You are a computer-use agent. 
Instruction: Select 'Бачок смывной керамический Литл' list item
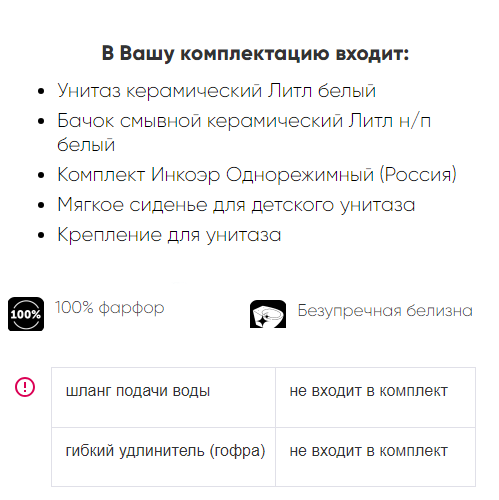tap(244, 132)
